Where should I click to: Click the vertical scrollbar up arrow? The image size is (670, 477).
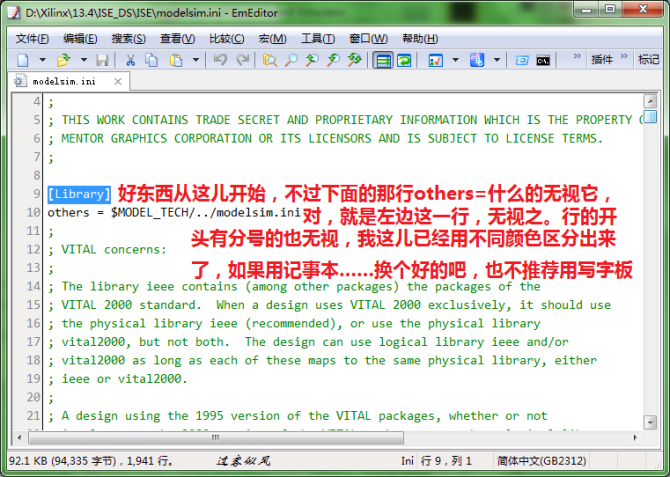(x=650, y=101)
